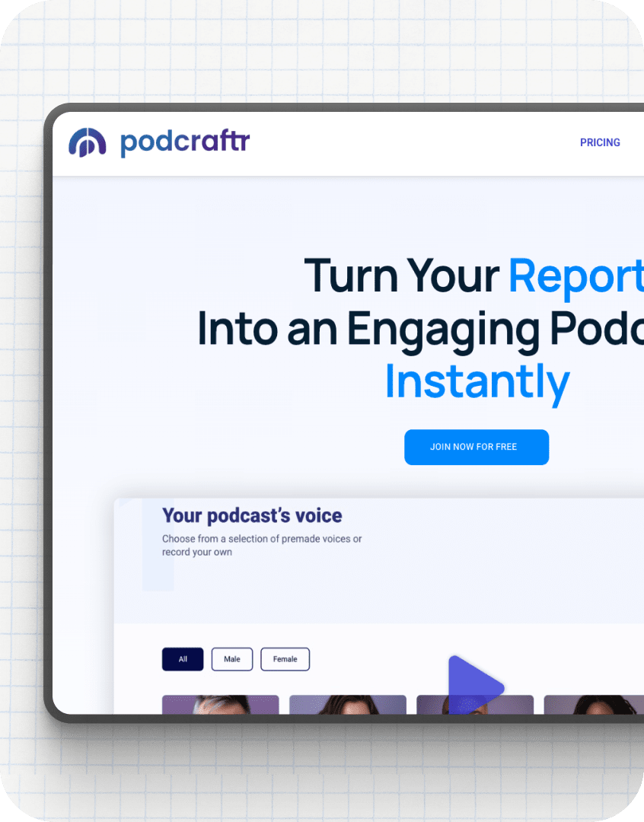The image size is (644, 822).
Task: Click the podcraftr wordmark in the header
Action: point(184,143)
